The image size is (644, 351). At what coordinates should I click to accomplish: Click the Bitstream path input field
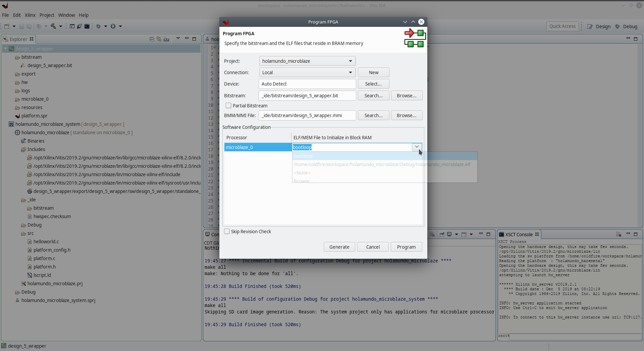[307, 96]
